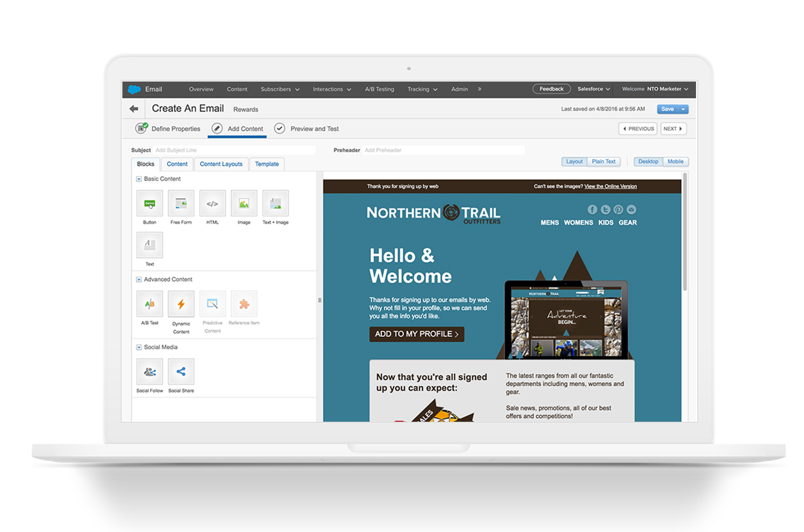Click the Add Subject Line field
Screen dimensions: 804x532
point(234,150)
